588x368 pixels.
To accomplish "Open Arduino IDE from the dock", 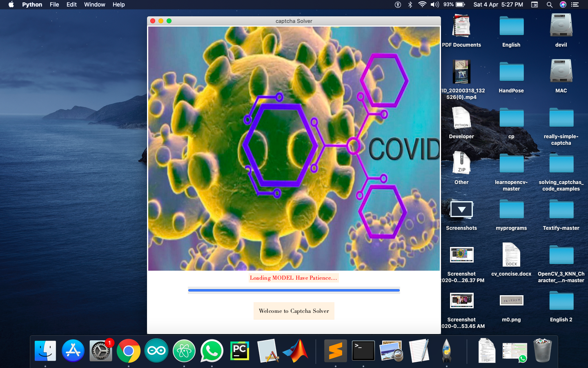I will pos(156,351).
